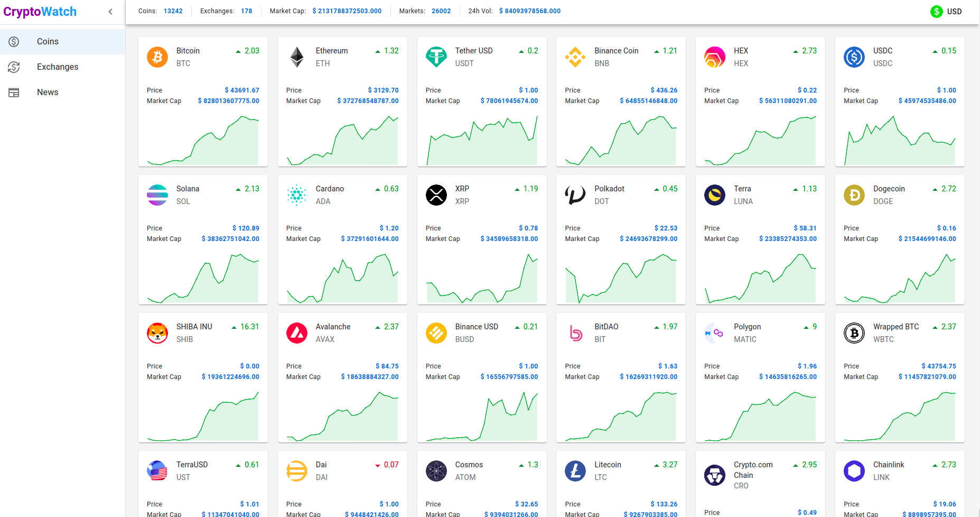Click Polygon change value 9
Viewport: 980px width, 517px height.
tap(815, 327)
